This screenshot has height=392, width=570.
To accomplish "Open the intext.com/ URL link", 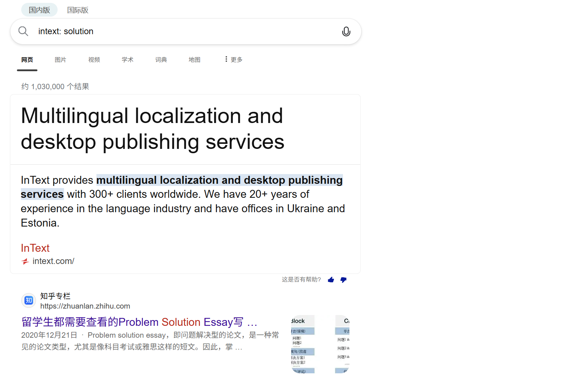I will coord(53,261).
